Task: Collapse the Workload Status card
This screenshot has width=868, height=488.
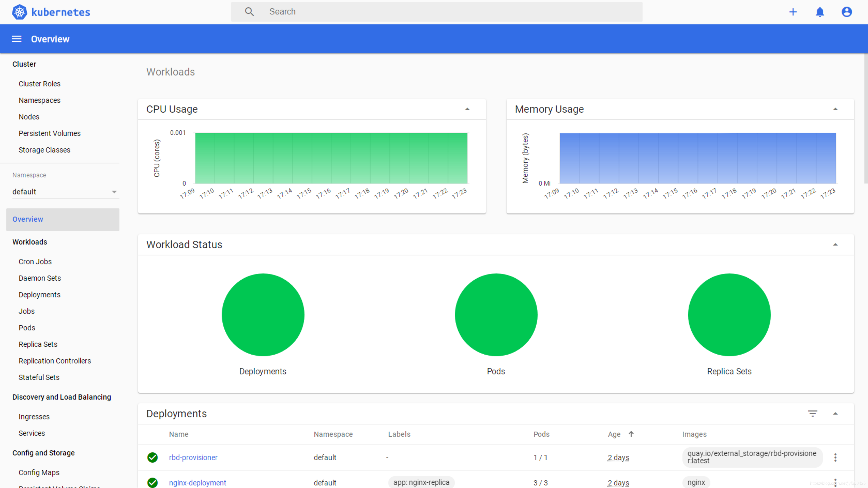Action: click(x=835, y=245)
